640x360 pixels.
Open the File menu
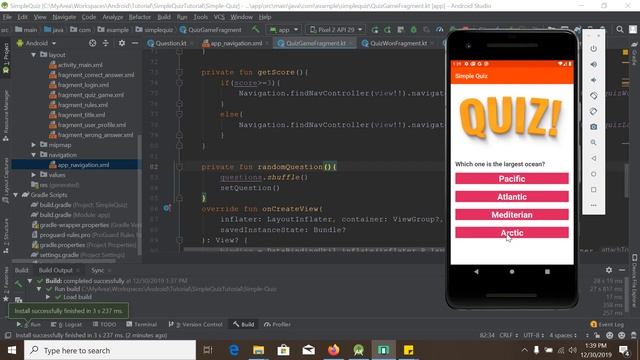pos(7,17)
